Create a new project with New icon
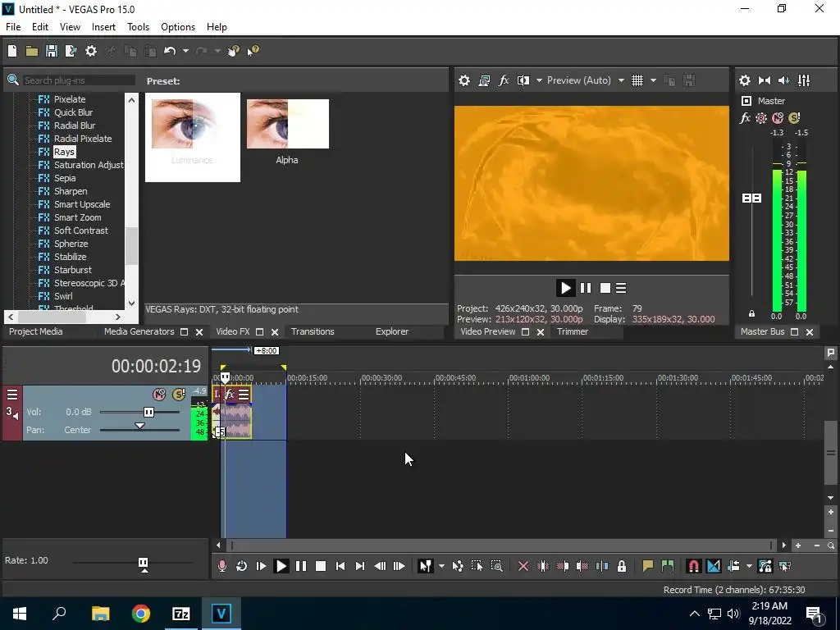The image size is (840, 630). tap(12, 51)
